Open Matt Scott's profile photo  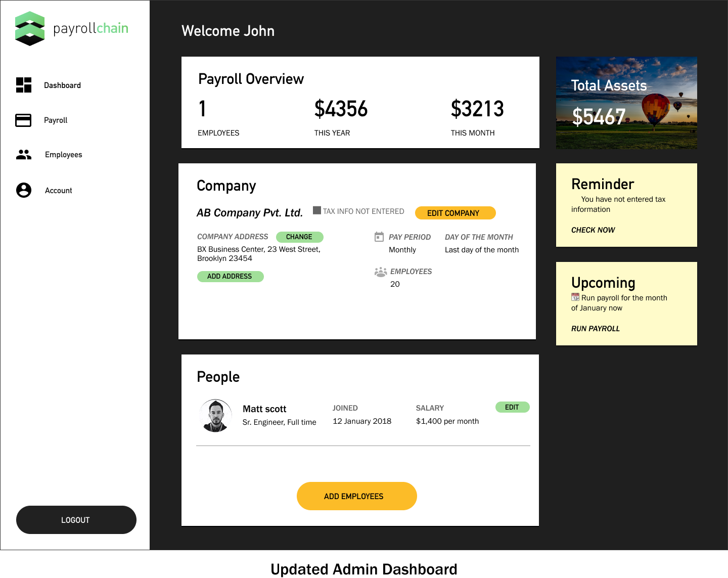point(216,416)
